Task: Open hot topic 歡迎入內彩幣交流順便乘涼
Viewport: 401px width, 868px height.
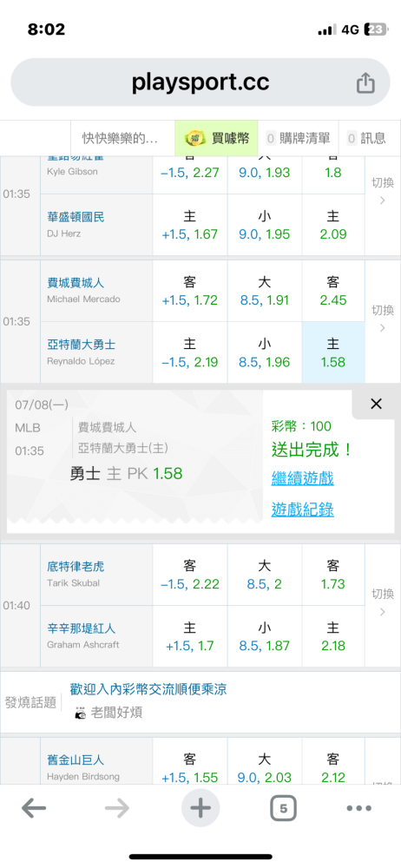Action: click(148, 689)
